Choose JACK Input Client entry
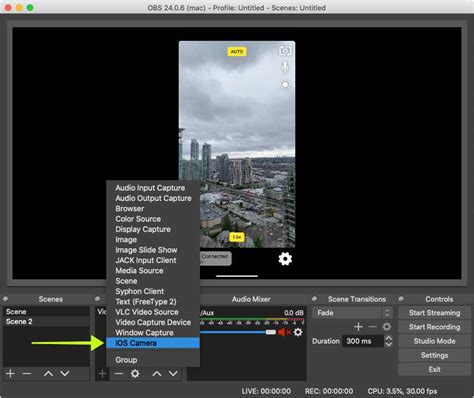The image size is (474, 398). point(153,260)
